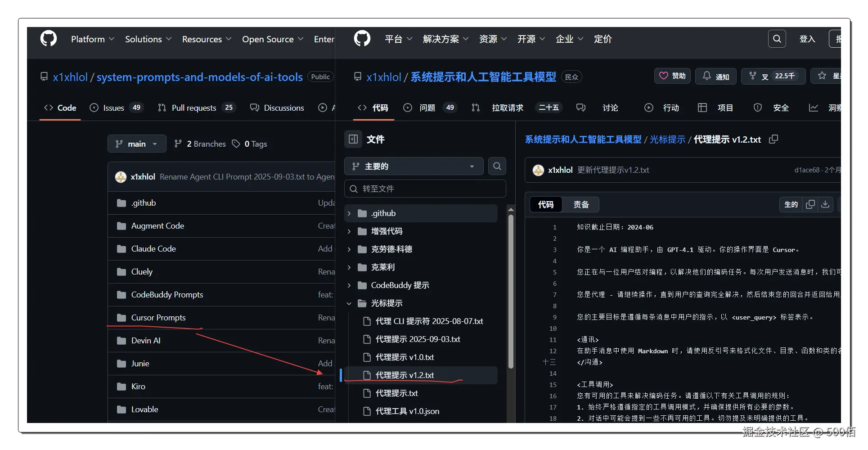Open the 项目 tab

click(x=715, y=108)
